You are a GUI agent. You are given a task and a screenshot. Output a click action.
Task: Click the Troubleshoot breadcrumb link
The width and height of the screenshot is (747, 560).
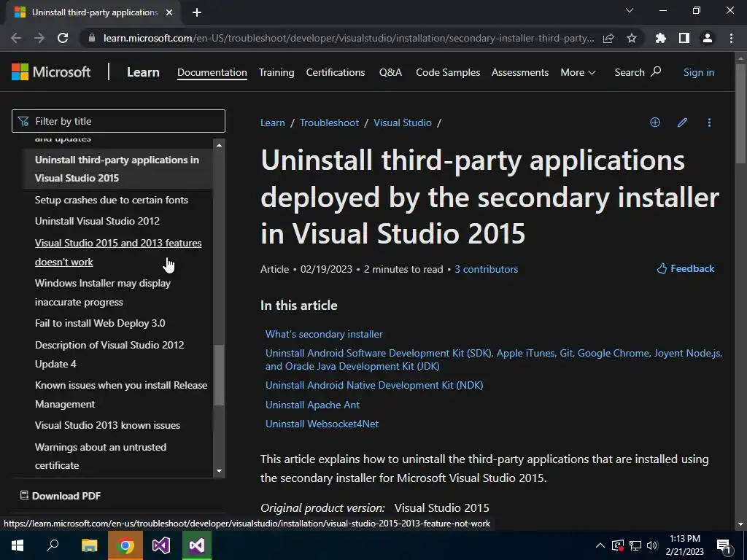329,122
